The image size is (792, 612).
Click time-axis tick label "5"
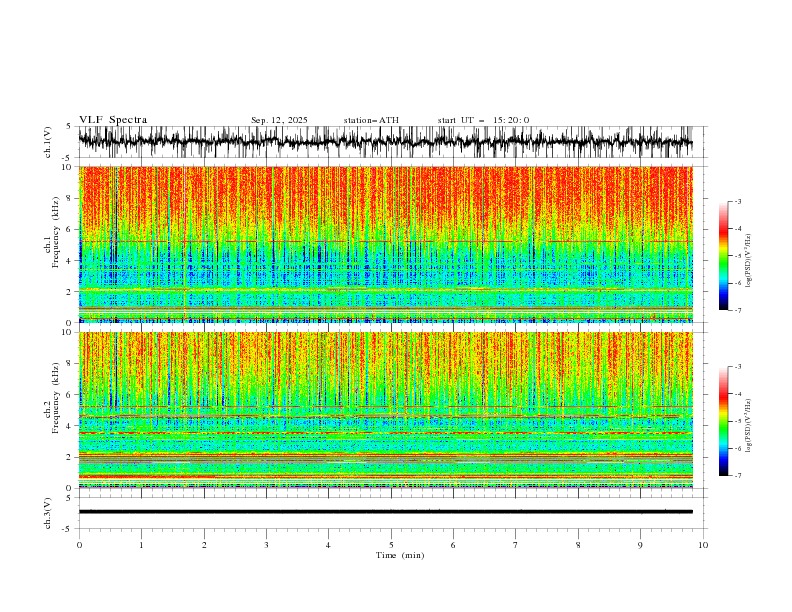(391, 545)
